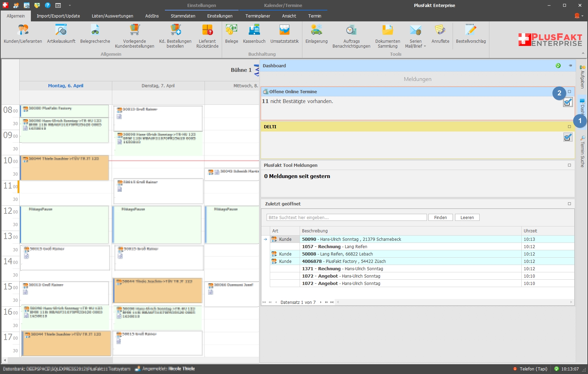Open Anrufliste

pos(440,35)
